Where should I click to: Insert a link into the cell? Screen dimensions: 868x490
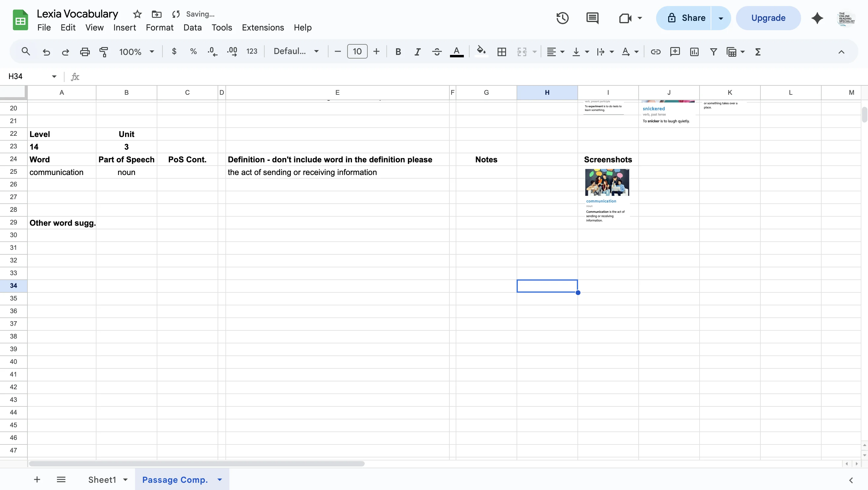point(656,52)
